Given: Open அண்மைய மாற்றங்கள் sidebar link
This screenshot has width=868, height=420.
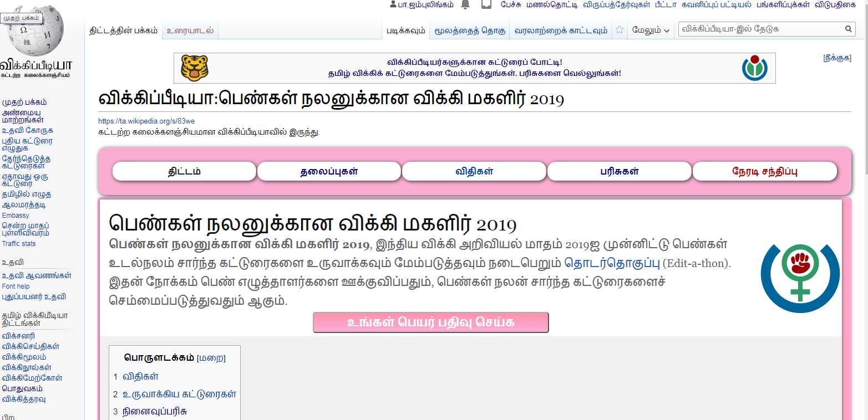Looking at the screenshot, I should (23, 116).
